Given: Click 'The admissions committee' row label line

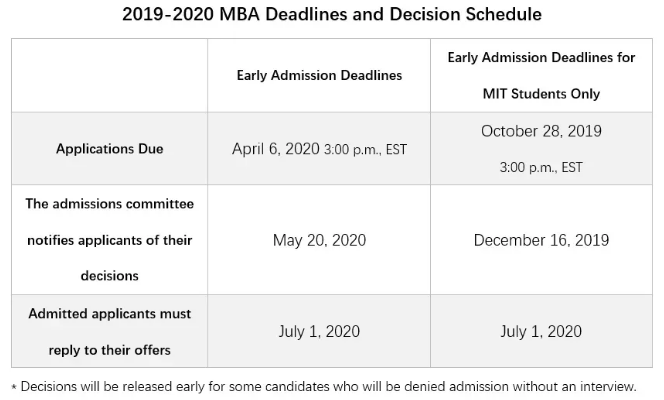Looking at the screenshot, I should coord(110,204).
